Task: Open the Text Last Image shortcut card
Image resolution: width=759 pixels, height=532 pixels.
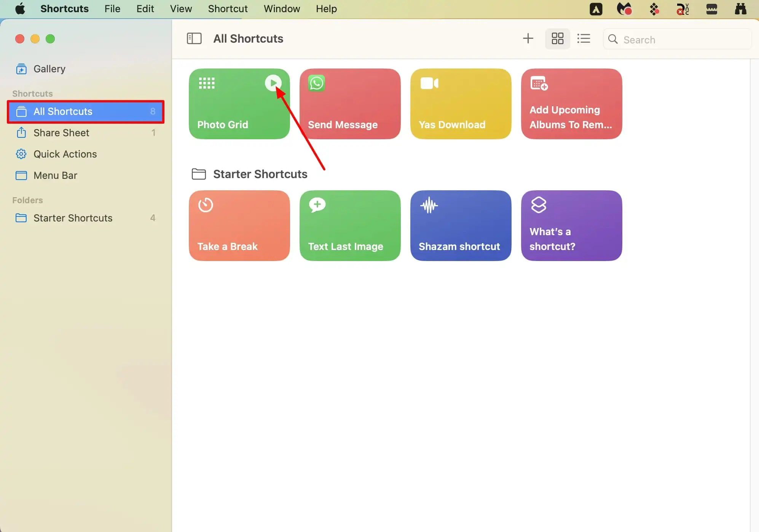Action: click(x=350, y=226)
